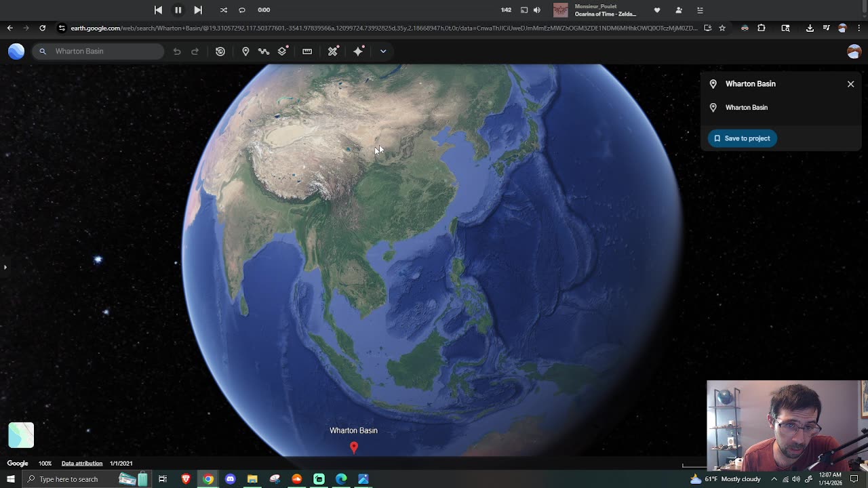Reload the Google Earth page
Viewport: 868px width, 488px height.
[42, 28]
